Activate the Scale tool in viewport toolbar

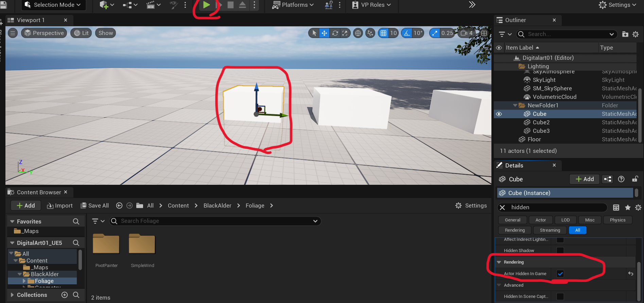pos(345,33)
